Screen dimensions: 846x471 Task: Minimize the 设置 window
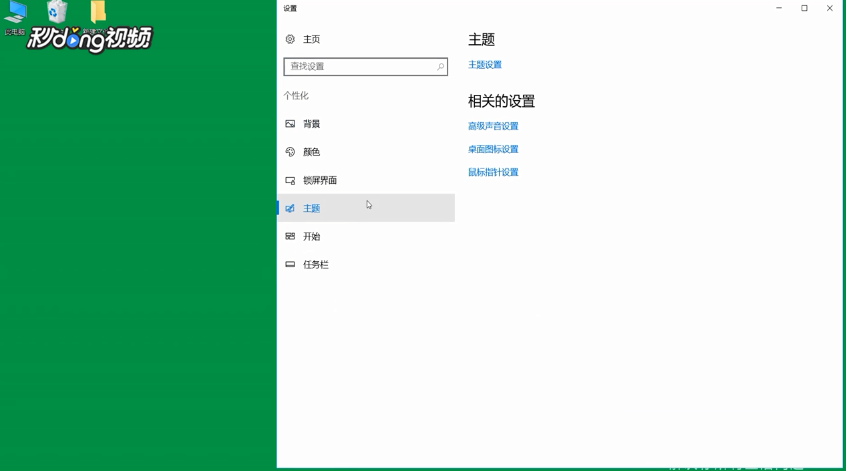pyautogui.click(x=779, y=8)
